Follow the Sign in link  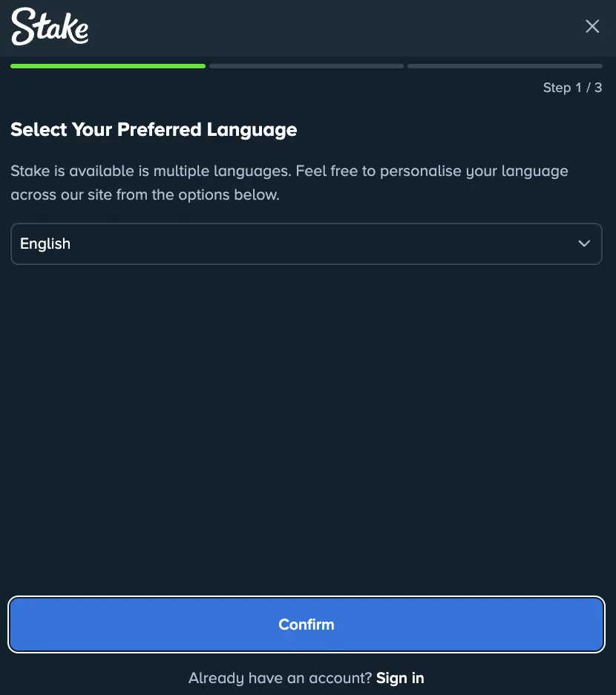(x=400, y=677)
